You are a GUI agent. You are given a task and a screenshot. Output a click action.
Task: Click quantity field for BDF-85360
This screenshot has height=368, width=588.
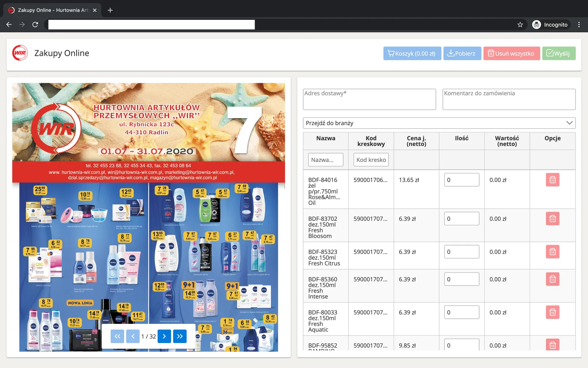coord(462,279)
